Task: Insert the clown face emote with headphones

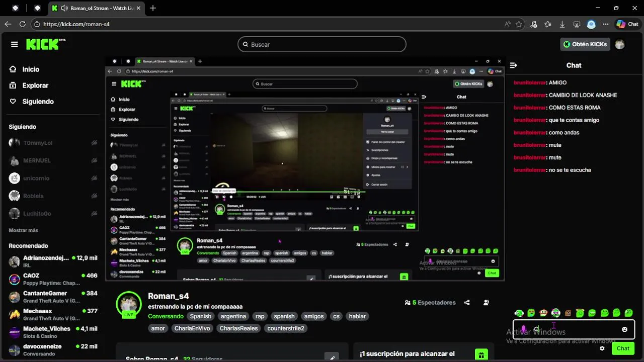Action: tap(556, 313)
